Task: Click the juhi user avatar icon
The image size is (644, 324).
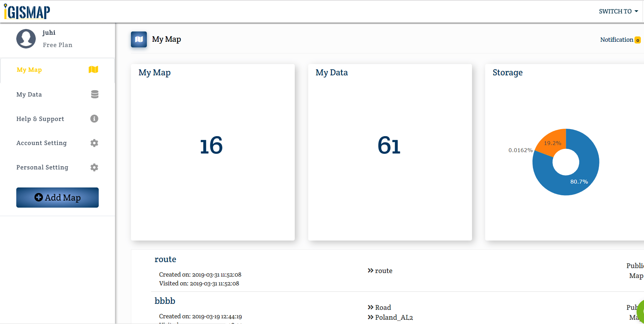Action: pyautogui.click(x=26, y=39)
